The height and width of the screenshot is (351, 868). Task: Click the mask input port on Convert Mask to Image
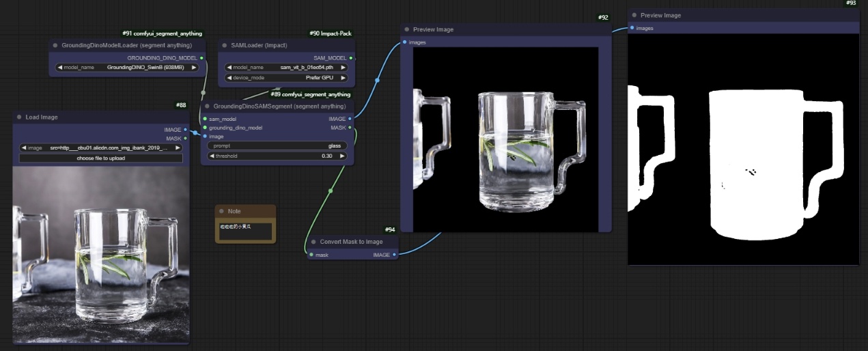coord(311,255)
